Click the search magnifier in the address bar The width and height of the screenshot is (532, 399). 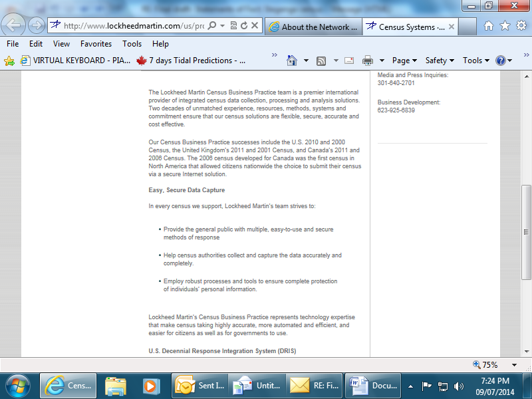(x=212, y=25)
